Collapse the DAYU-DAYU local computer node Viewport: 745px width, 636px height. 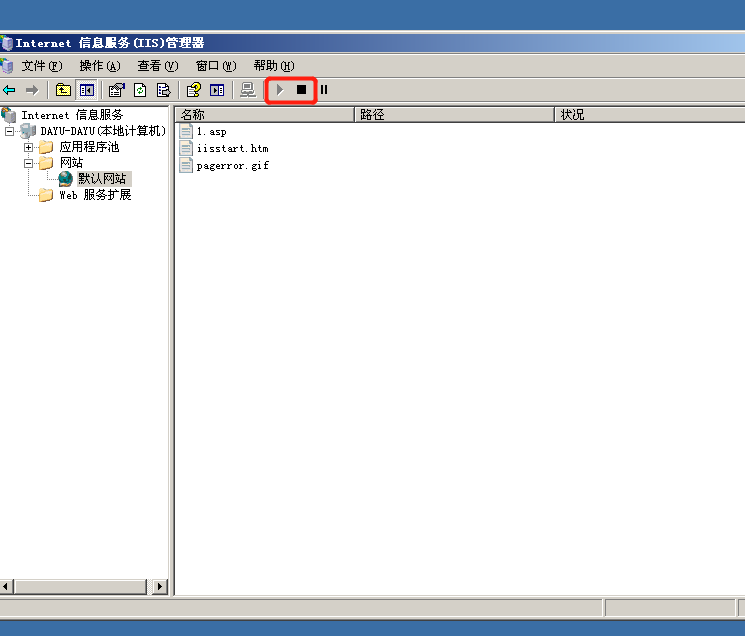tap(9, 131)
